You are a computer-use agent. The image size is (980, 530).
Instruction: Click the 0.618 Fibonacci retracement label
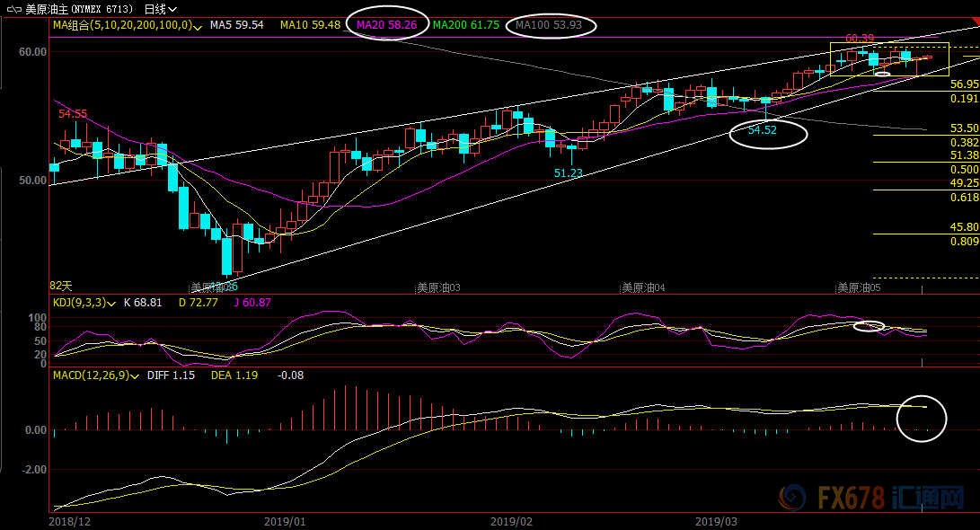(x=963, y=197)
